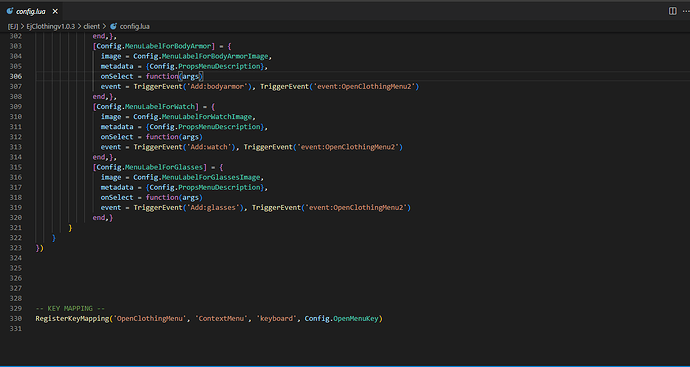
Task: Click the RegisterKeyMapping function name
Action: coord(72,319)
